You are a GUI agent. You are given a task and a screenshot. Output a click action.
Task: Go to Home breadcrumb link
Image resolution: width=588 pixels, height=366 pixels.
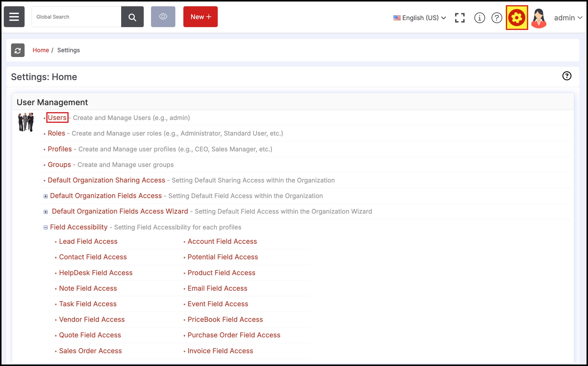pos(41,50)
